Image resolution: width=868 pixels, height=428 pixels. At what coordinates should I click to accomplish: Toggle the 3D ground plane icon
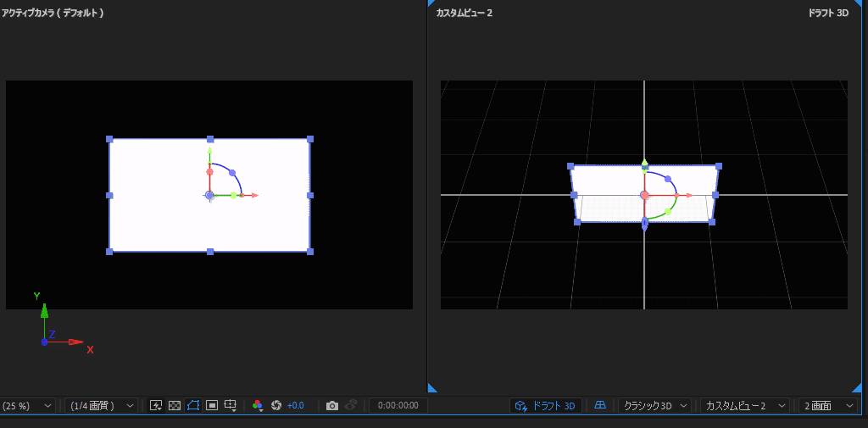(600, 405)
